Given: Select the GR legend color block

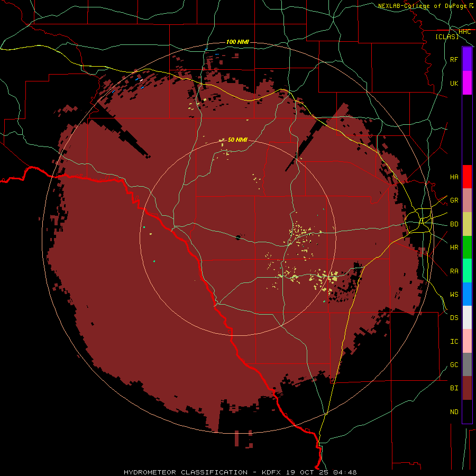Looking at the screenshot, I should point(467,200).
